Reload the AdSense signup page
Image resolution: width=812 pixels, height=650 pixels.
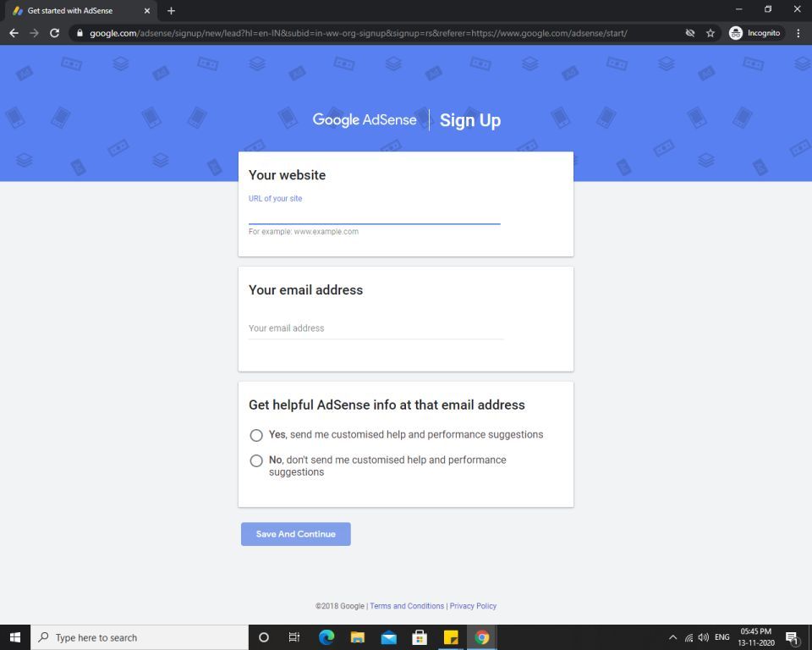pos(54,33)
